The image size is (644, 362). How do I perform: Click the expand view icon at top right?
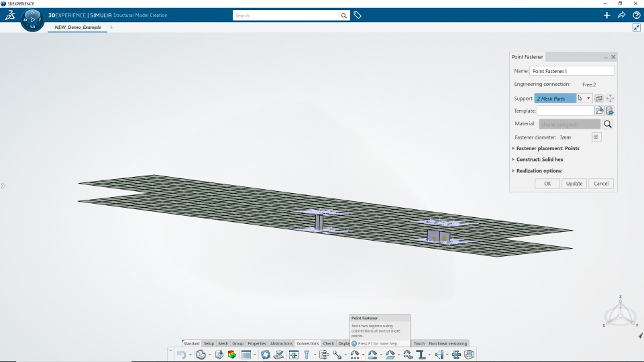[636, 27]
